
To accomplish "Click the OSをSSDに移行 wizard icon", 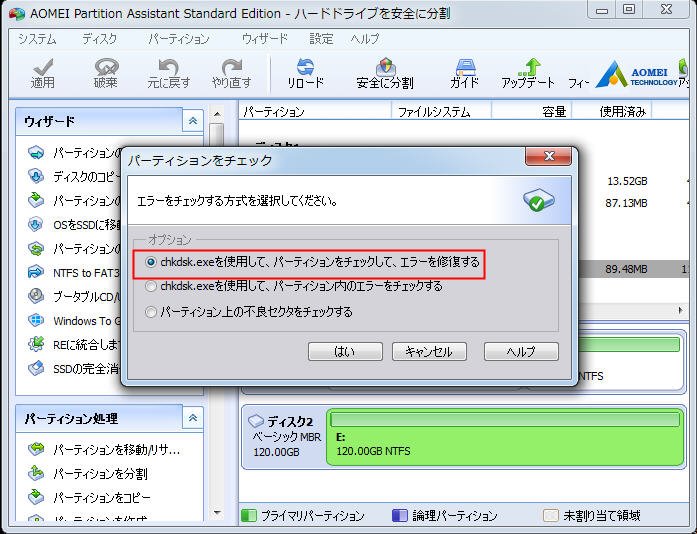I will (36, 224).
